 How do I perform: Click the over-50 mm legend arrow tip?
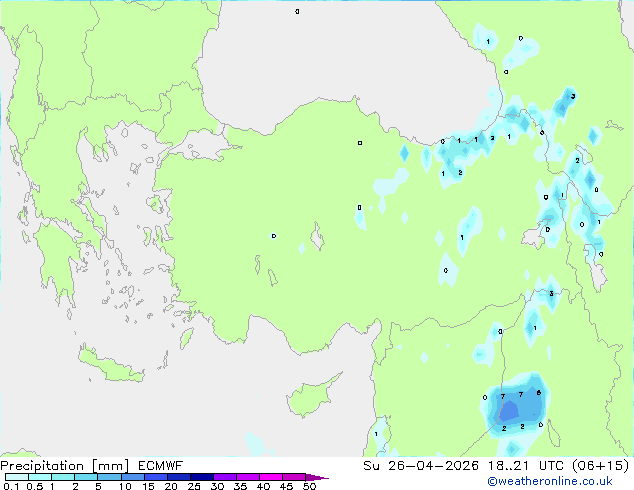tap(317, 477)
